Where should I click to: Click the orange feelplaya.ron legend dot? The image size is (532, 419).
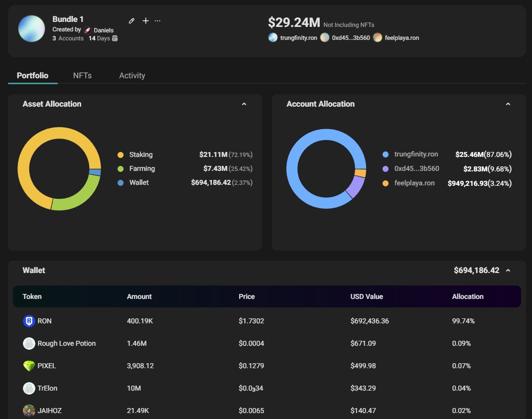pos(386,183)
